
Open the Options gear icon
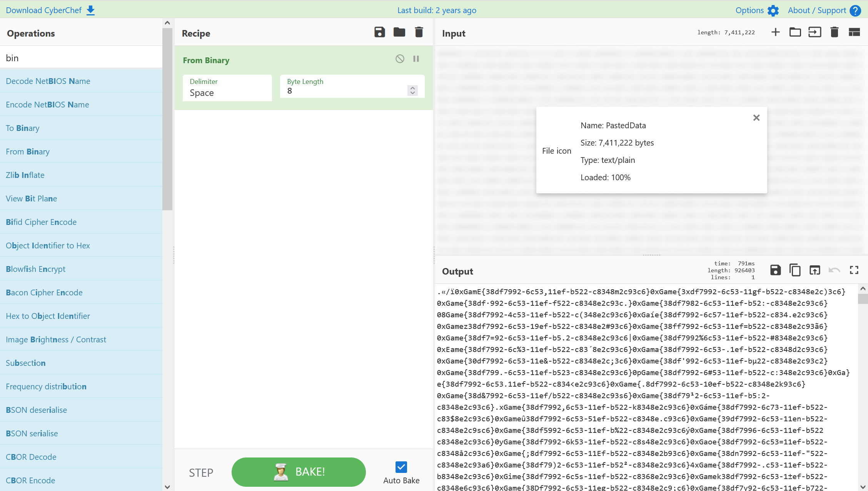point(773,10)
